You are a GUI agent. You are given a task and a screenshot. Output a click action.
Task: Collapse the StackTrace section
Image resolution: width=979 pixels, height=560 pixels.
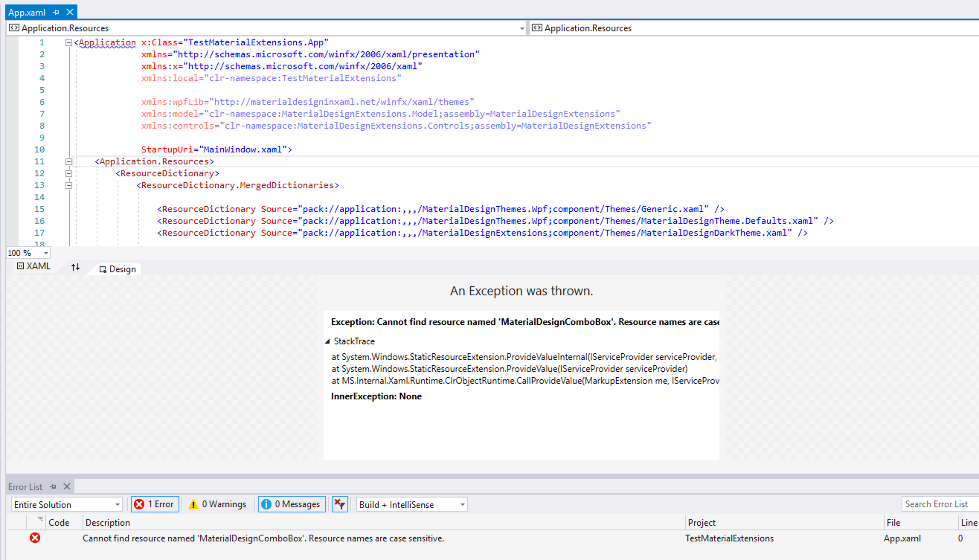click(x=328, y=341)
